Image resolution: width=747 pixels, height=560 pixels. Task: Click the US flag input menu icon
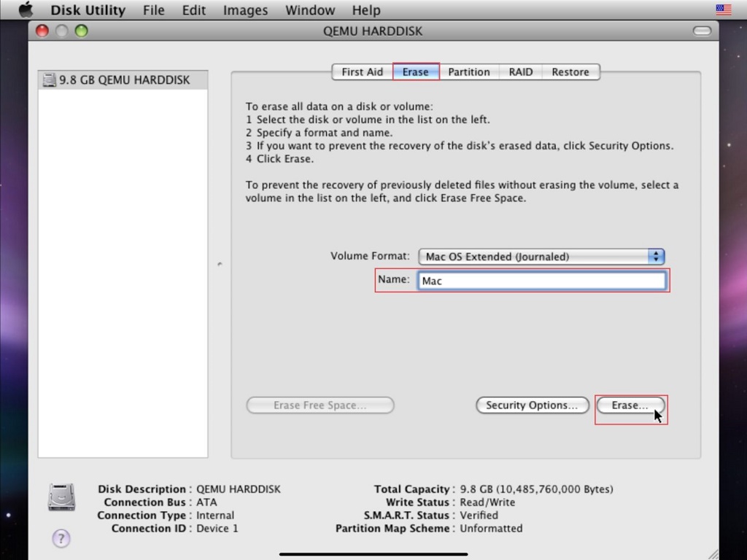(x=723, y=9)
